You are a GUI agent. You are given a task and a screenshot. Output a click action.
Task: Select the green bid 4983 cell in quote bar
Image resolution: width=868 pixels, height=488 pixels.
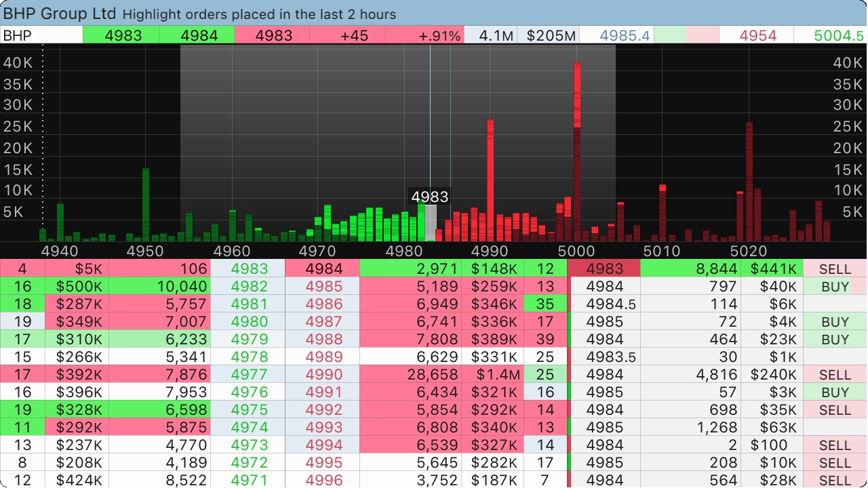click(x=121, y=35)
